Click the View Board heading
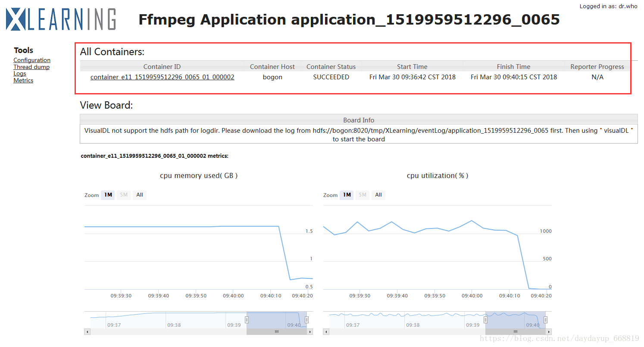The image size is (644, 347). tap(106, 105)
